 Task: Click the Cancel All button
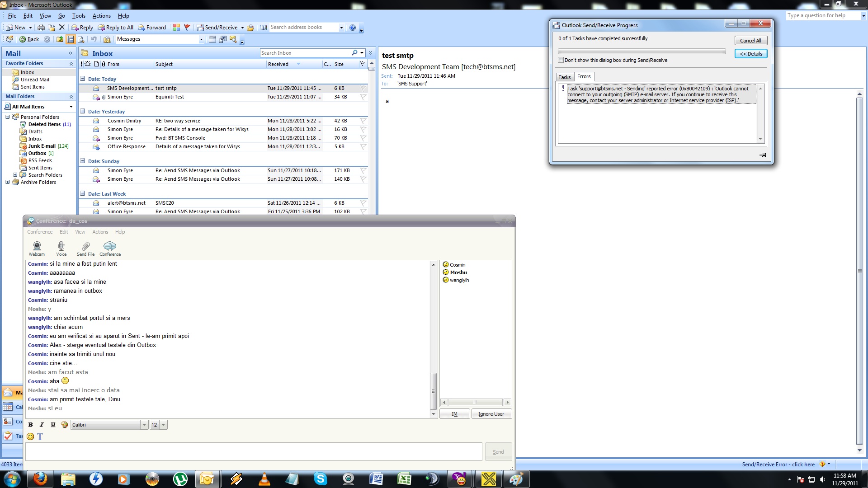pyautogui.click(x=750, y=41)
